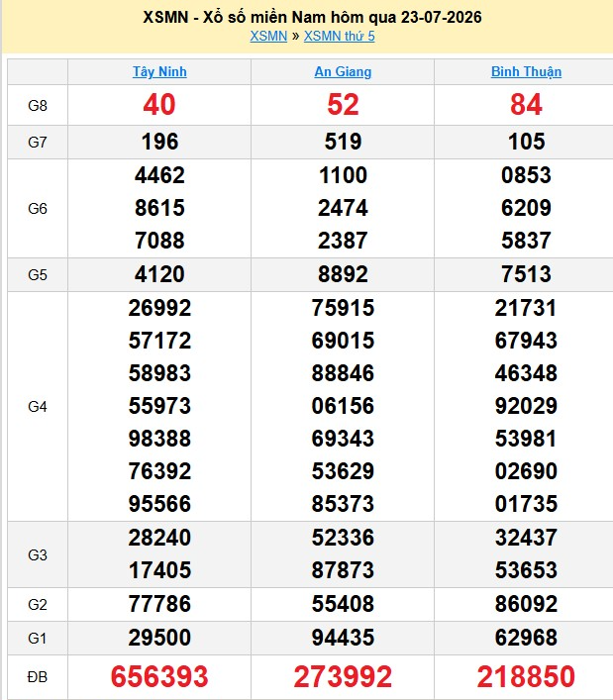This screenshot has height=700, width=613.
Task: Click G3 number 28240
Action: pyautogui.click(x=159, y=538)
